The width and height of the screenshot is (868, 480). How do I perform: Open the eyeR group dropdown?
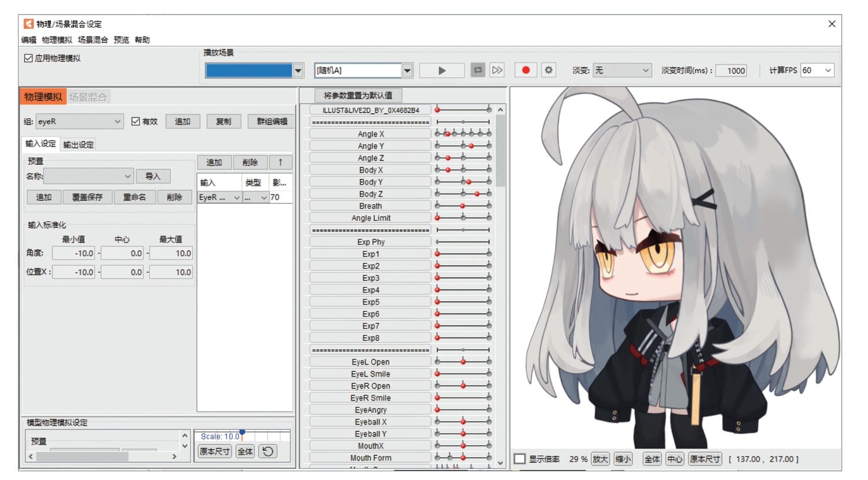(x=80, y=122)
